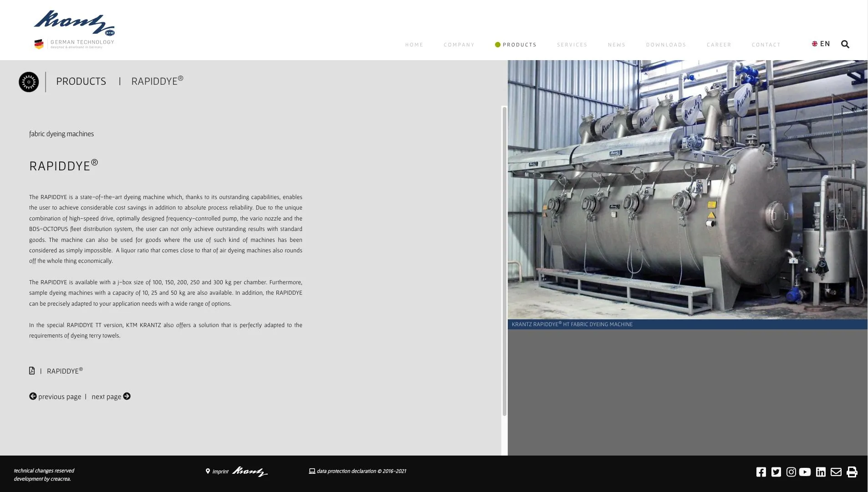
Task: Go to the Services menu item
Action: 572,45
